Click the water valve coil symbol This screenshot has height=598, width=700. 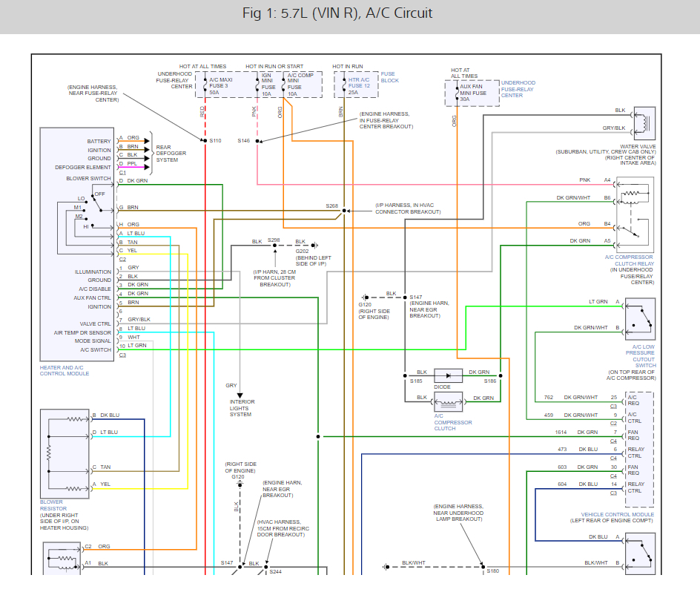[644, 123]
